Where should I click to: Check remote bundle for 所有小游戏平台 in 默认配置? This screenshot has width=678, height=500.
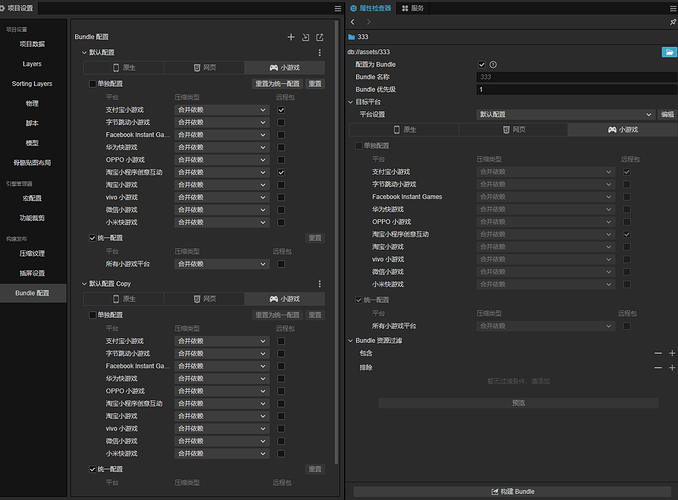point(281,264)
